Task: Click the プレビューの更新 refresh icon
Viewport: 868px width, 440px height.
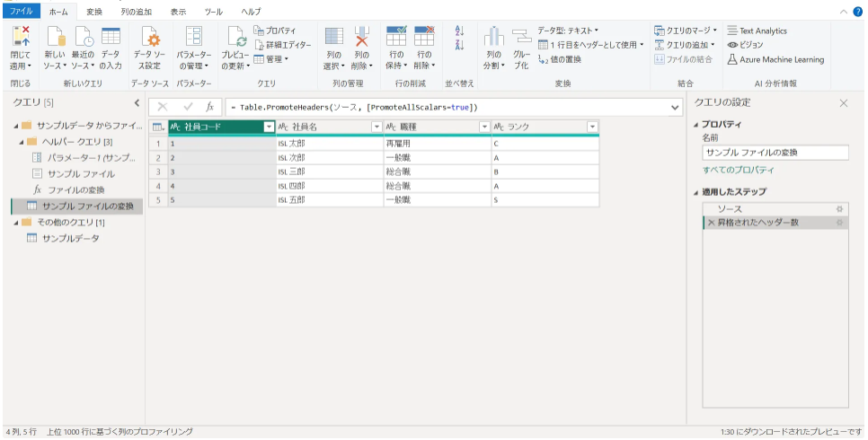Action: pyautogui.click(x=235, y=39)
